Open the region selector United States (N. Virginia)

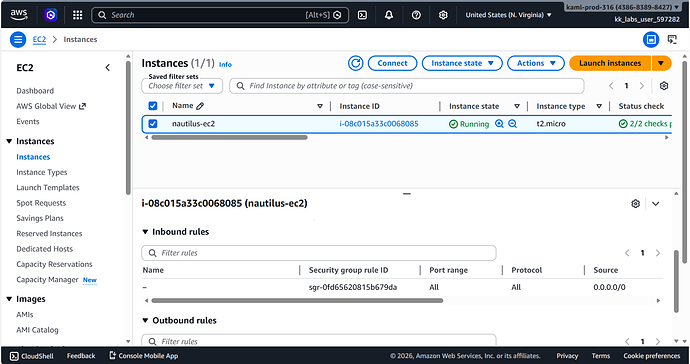tap(508, 15)
